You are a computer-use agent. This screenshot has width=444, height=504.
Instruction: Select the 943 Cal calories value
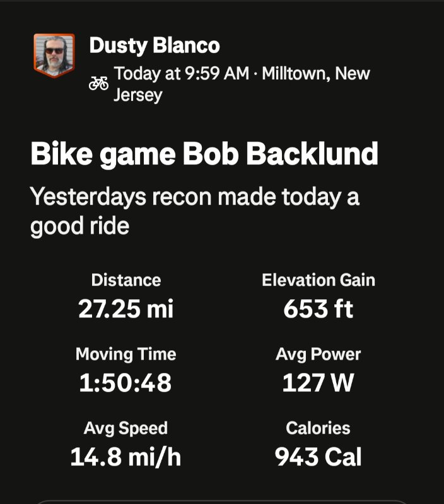[x=318, y=457]
